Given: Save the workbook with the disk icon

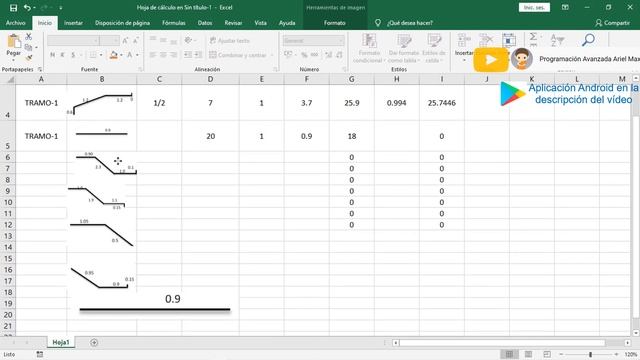Looking at the screenshot, I should click(13, 7).
